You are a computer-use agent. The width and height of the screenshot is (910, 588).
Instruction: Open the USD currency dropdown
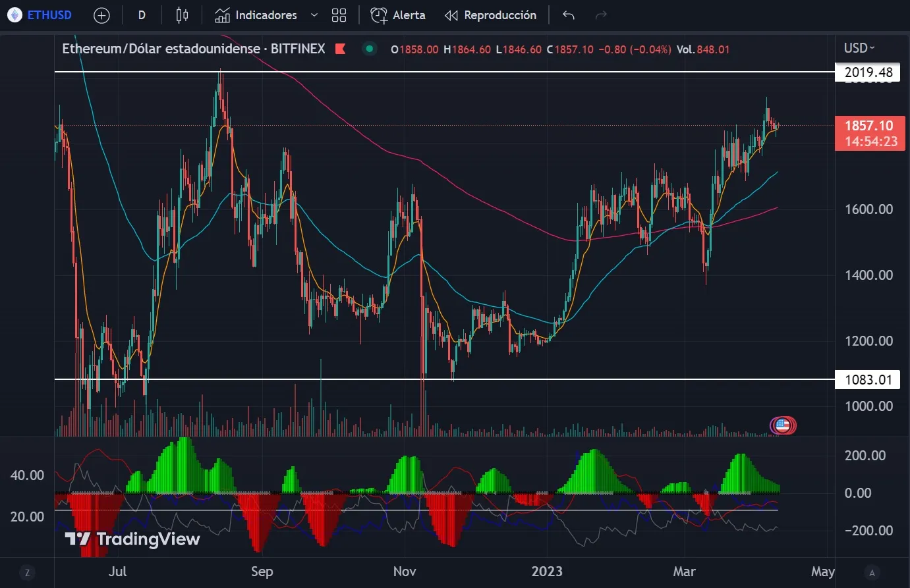click(859, 48)
